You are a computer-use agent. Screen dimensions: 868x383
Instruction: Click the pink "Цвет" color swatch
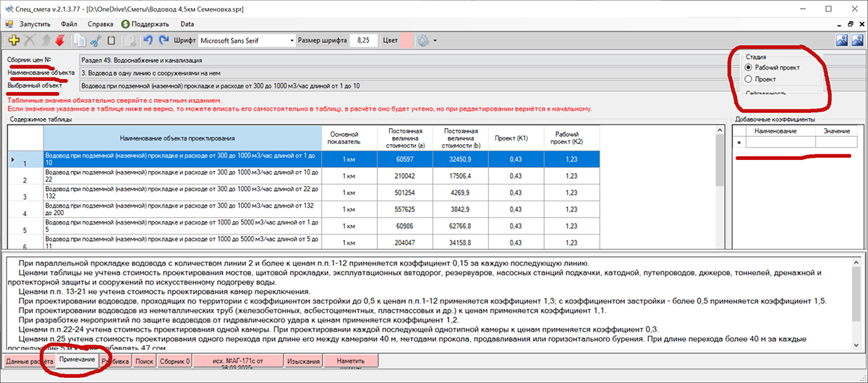(x=407, y=40)
